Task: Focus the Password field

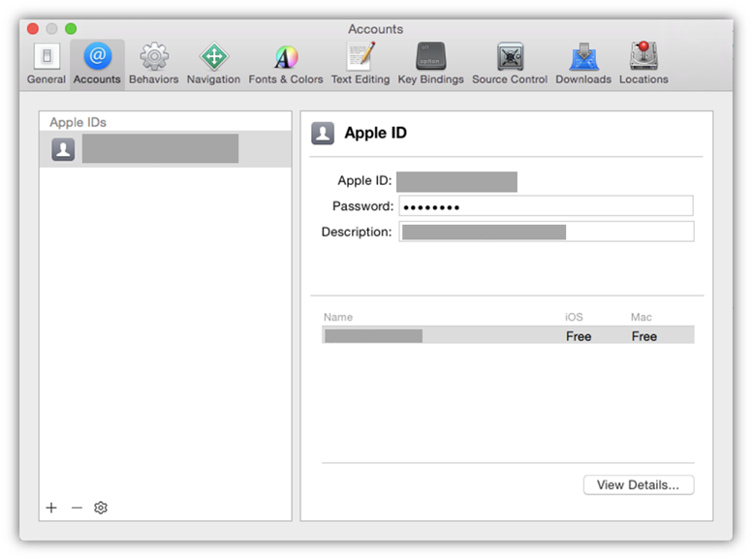Action: (x=546, y=206)
